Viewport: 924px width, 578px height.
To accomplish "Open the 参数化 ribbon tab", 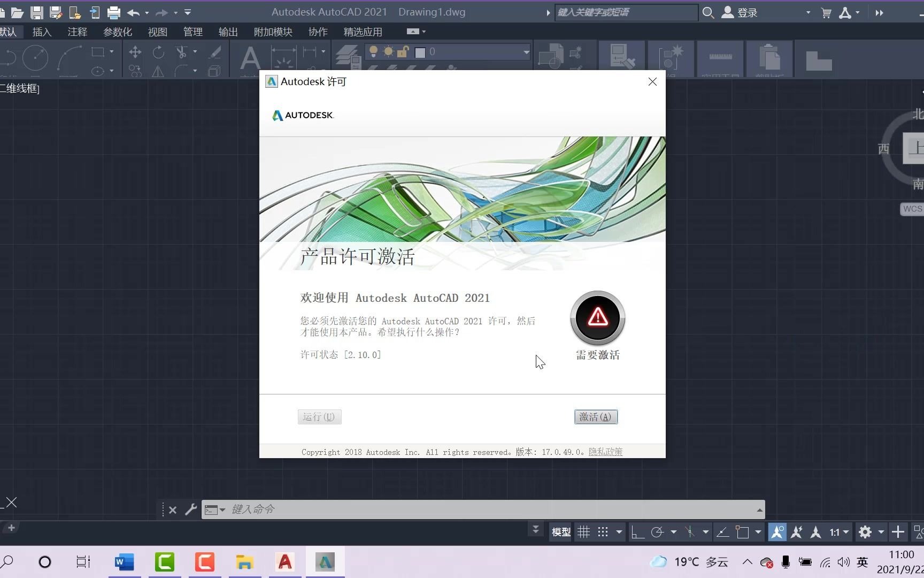I will coord(118,32).
